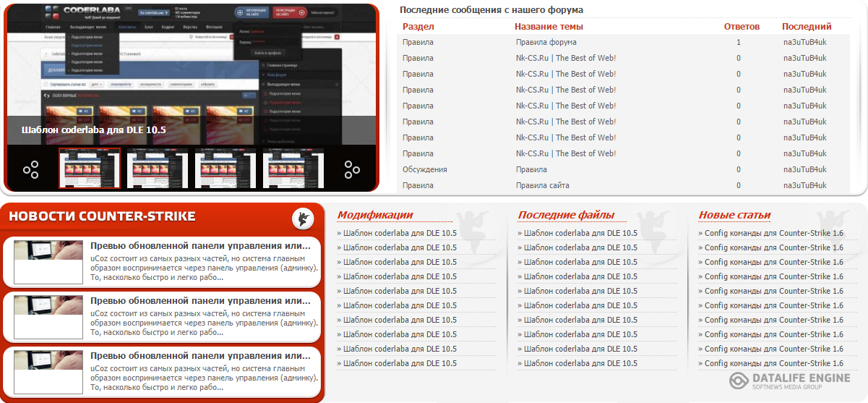
Task: Open the 'Правила сайта' forum topic
Action: point(542,185)
